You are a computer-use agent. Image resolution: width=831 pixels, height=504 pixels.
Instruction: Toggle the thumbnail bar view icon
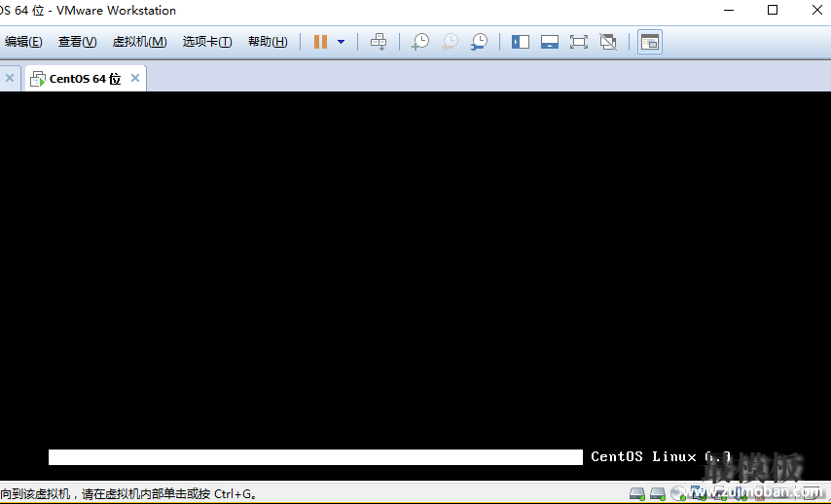(x=550, y=42)
